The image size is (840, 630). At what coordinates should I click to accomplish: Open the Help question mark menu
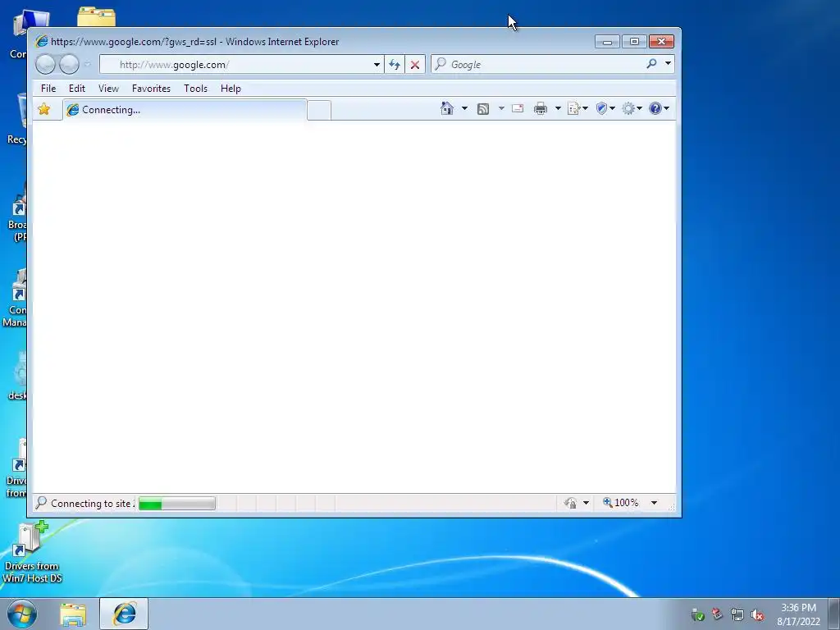tap(659, 109)
